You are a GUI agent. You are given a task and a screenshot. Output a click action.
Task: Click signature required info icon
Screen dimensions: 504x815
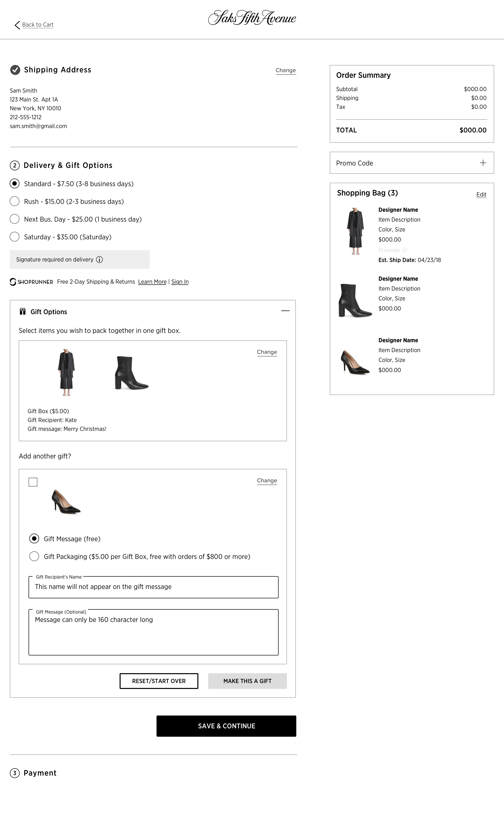tap(99, 260)
